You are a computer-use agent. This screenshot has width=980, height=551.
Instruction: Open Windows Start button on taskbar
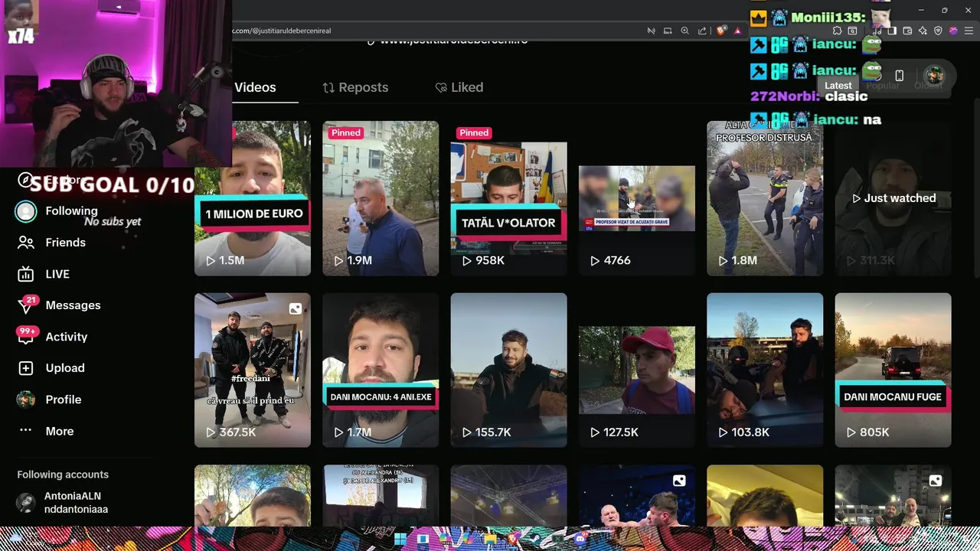(x=400, y=539)
